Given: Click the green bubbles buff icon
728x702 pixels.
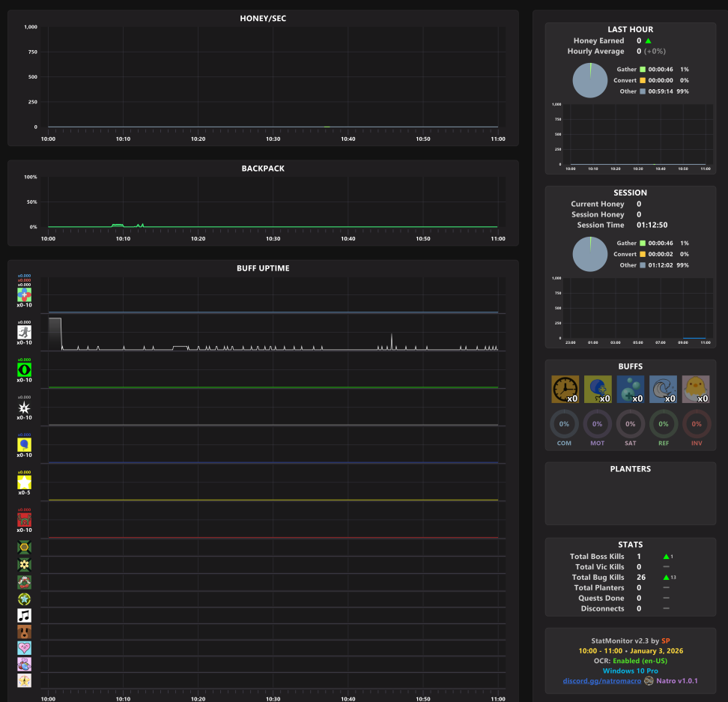Looking at the screenshot, I should (631, 389).
